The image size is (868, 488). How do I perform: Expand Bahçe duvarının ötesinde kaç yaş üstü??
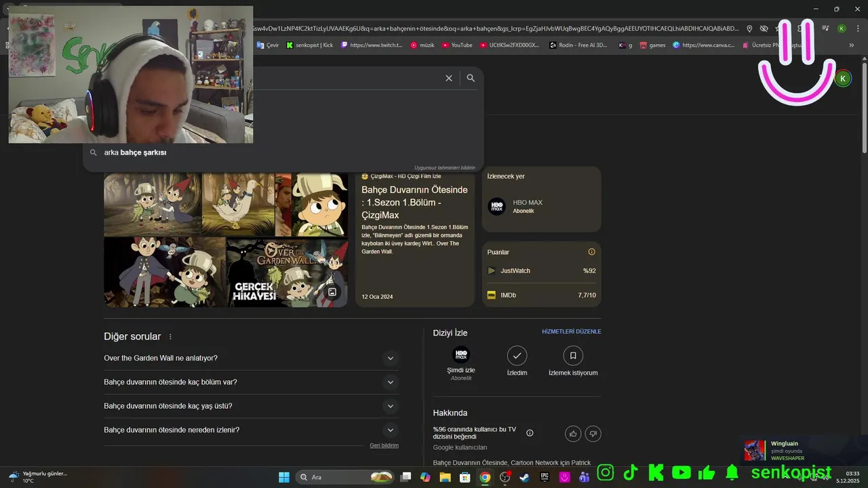[x=252, y=406]
